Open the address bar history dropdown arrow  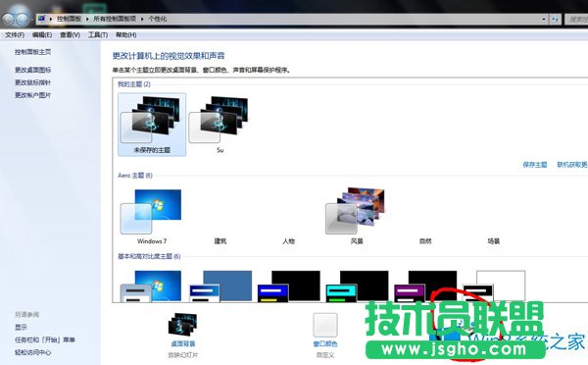point(544,20)
